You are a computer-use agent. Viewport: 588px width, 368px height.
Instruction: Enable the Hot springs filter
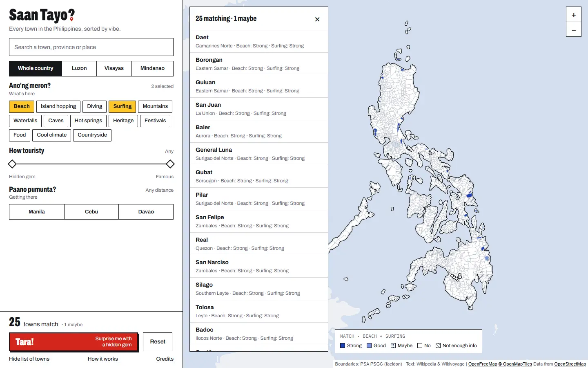tap(88, 121)
